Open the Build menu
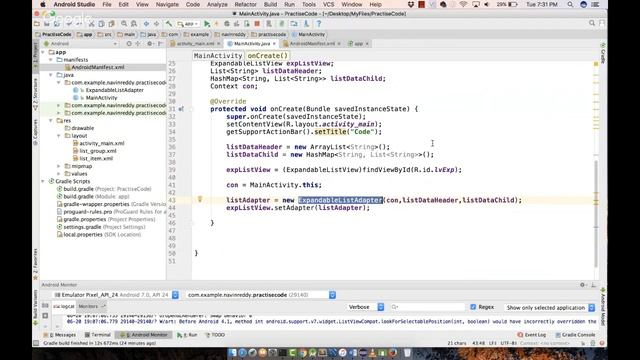Image resolution: width=640 pixels, height=360 pixels. (x=270, y=4)
